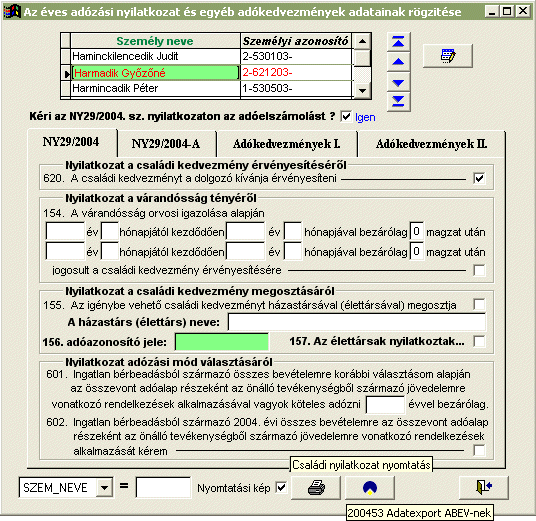Toggle checkbox 620 family allowance claim

(479, 178)
